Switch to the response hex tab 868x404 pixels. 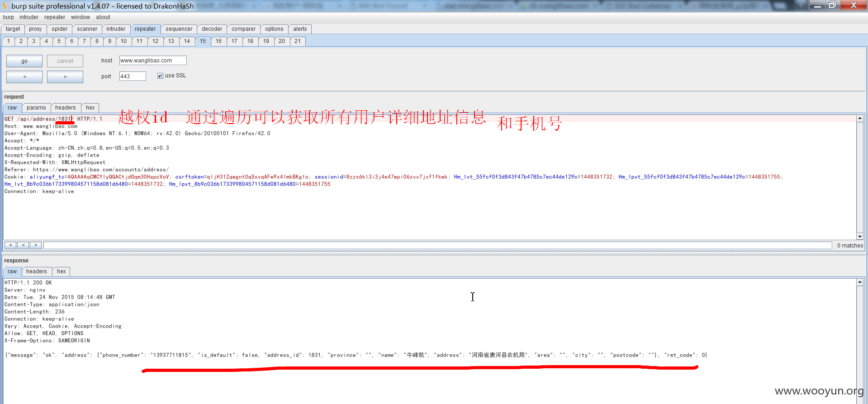click(x=62, y=271)
